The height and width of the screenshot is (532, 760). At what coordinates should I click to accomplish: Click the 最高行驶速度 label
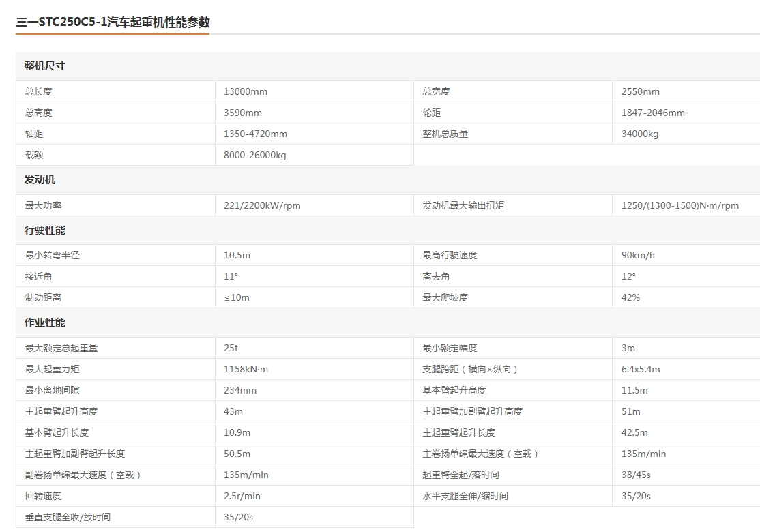coord(450,255)
